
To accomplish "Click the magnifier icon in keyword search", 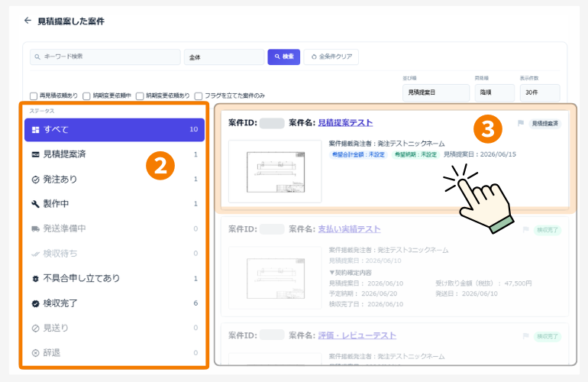I will tap(37, 57).
